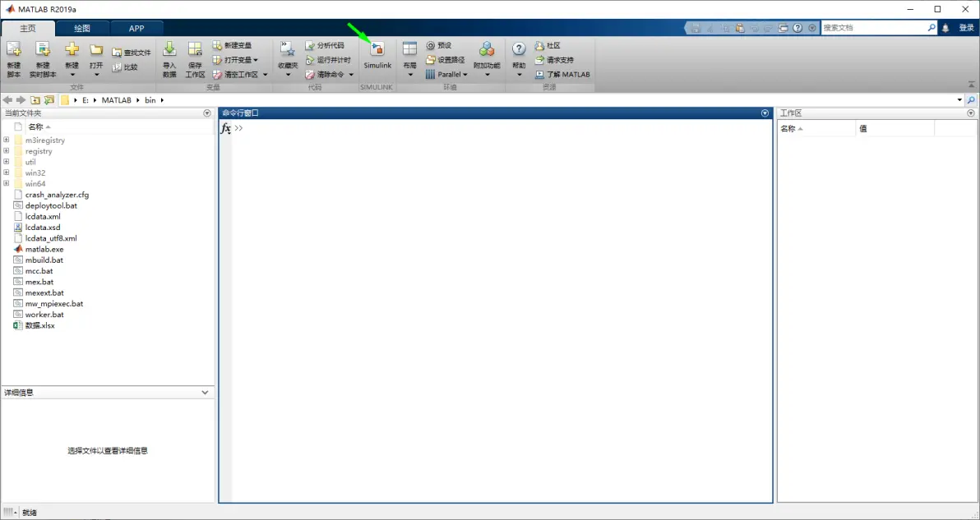Image resolution: width=980 pixels, height=520 pixels.
Task: Open the Parallel dropdown menu
Action: pos(447,74)
